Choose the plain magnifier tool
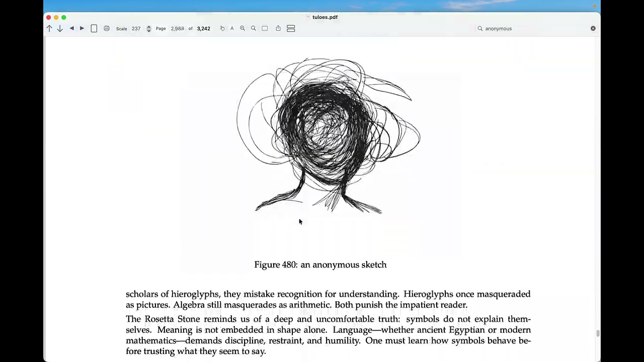Screen dimensions: 644x362 254,29
